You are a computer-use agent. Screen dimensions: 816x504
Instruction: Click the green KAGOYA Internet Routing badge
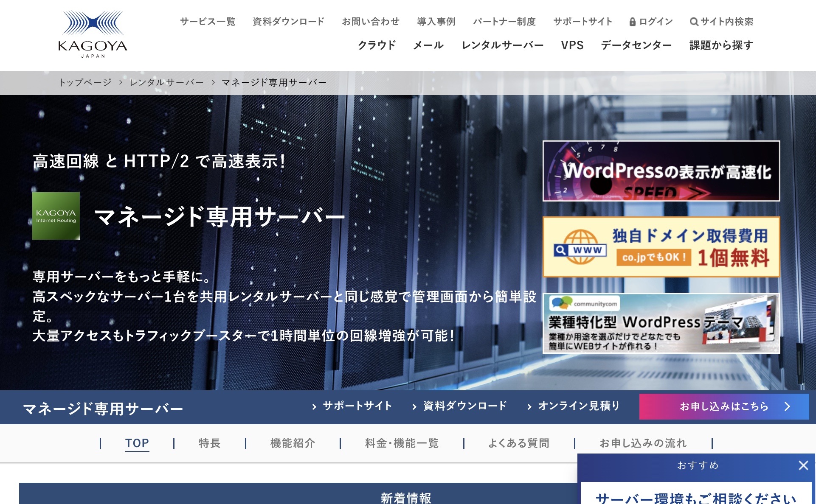click(x=56, y=216)
